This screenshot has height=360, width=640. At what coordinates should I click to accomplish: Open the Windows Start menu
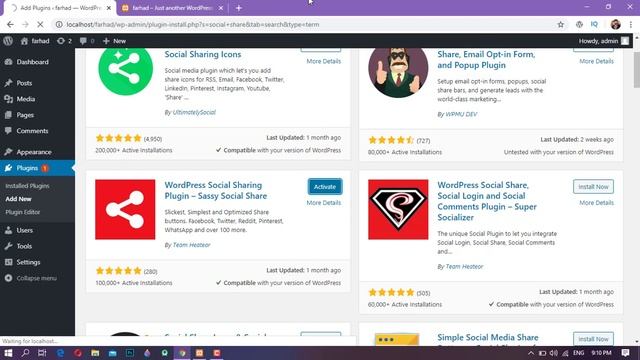point(8,353)
